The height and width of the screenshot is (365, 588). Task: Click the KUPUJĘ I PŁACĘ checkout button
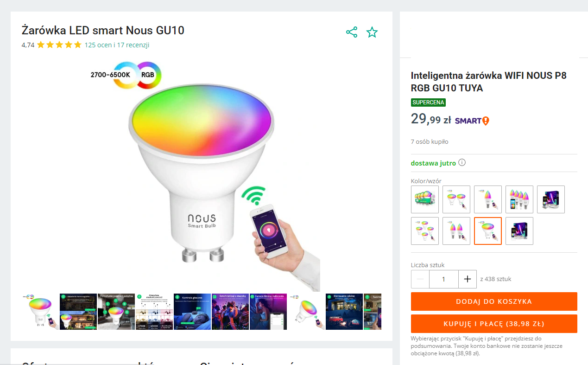click(x=494, y=324)
